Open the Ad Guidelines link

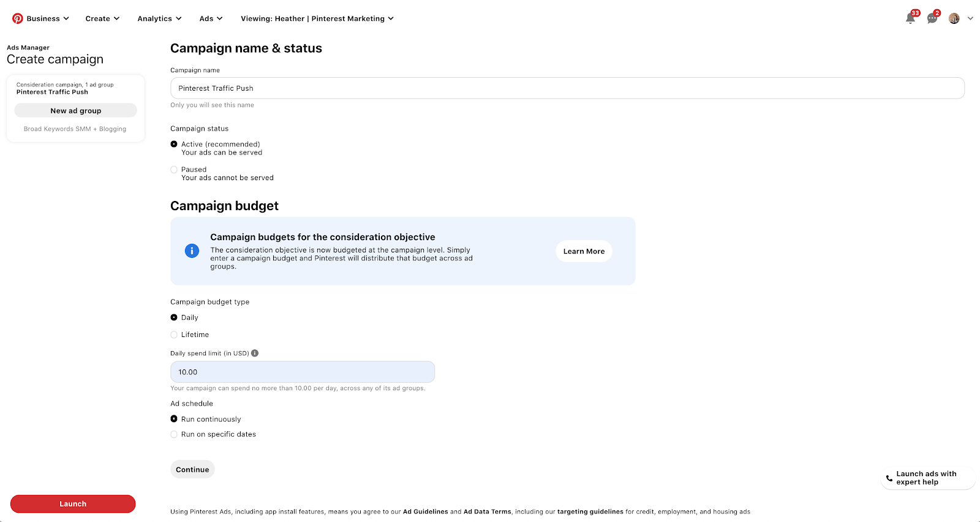click(426, 512)
